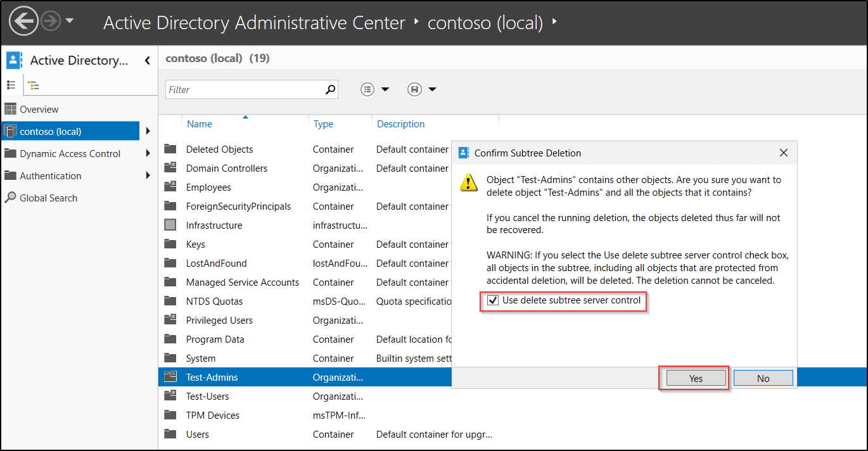This screenshot has width=868, height=451.
Task: Click Yes to confirm subtree deletion
Action: 694,378
